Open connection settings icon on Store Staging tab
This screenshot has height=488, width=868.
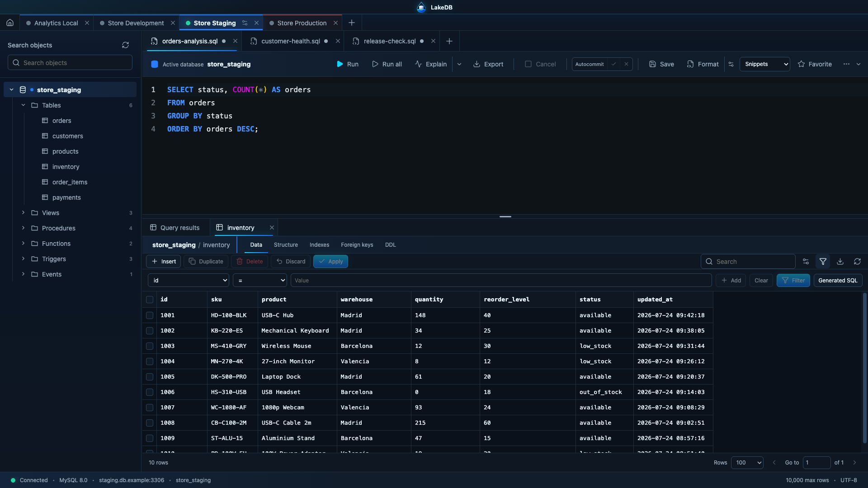[245, 23]
